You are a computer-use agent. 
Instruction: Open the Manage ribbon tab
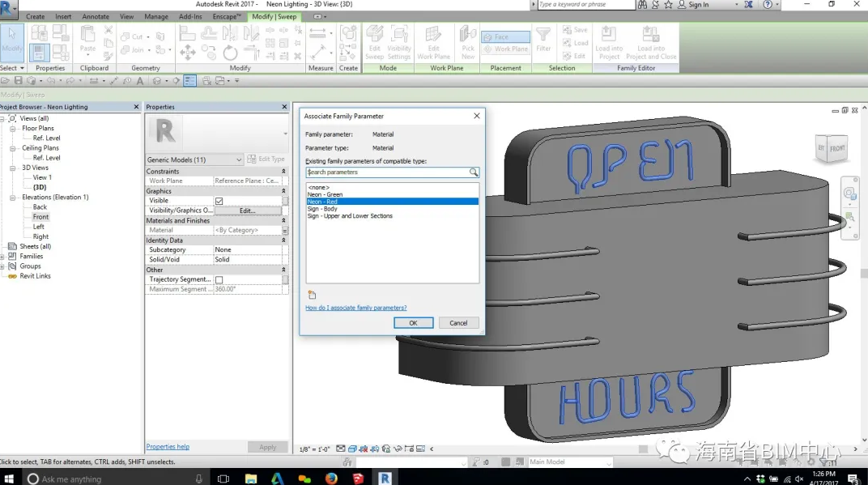(x=156, y=16)
